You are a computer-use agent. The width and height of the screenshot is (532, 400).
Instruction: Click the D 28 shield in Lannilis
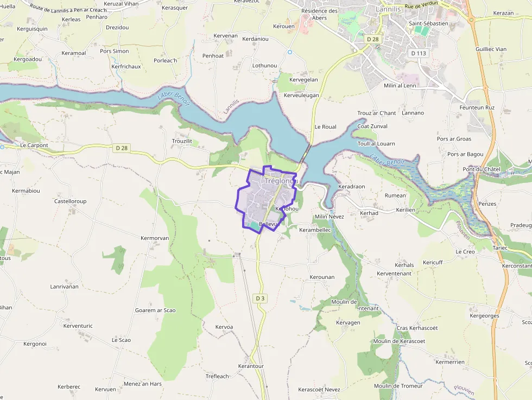coord(372,40)
